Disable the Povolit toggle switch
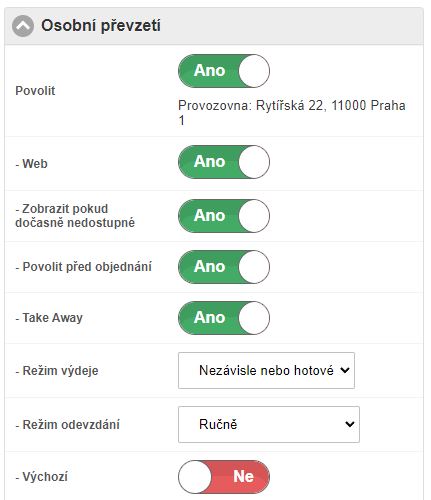431x500 pixels. tap(224, 71)
